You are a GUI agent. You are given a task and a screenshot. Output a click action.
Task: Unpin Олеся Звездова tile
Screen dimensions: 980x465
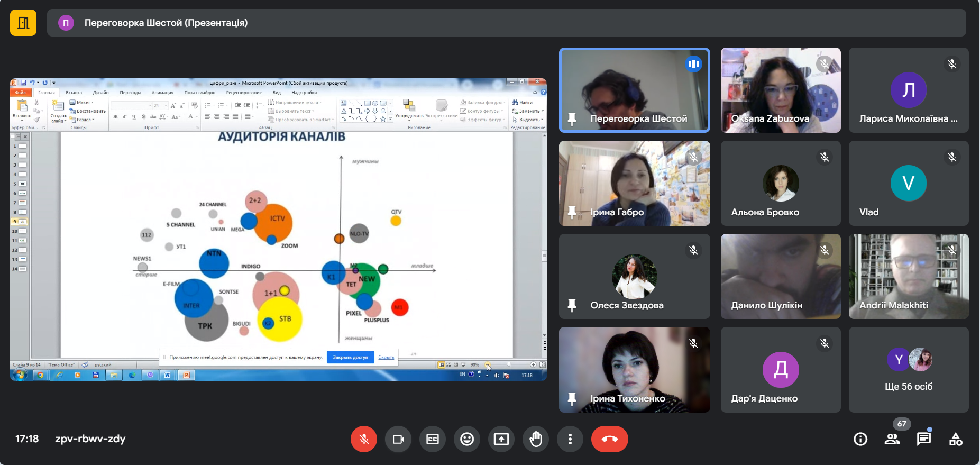point(572,305)
